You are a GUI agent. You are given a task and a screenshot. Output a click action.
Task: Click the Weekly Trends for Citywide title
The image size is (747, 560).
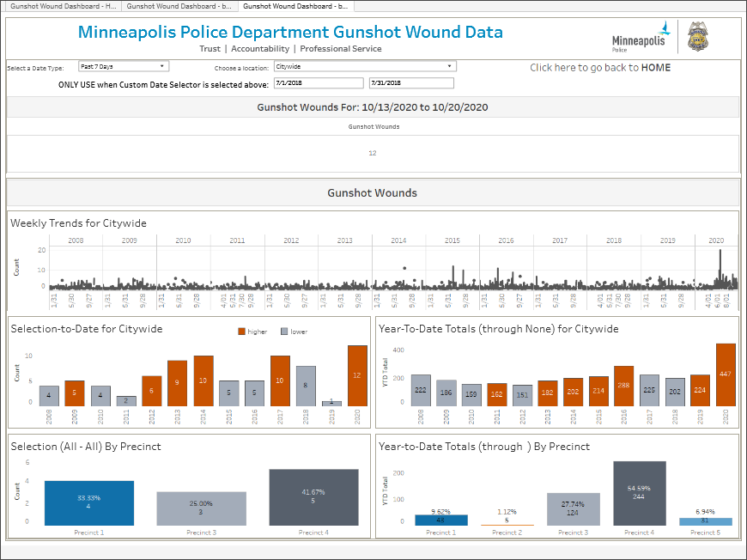tap(79, 223)
